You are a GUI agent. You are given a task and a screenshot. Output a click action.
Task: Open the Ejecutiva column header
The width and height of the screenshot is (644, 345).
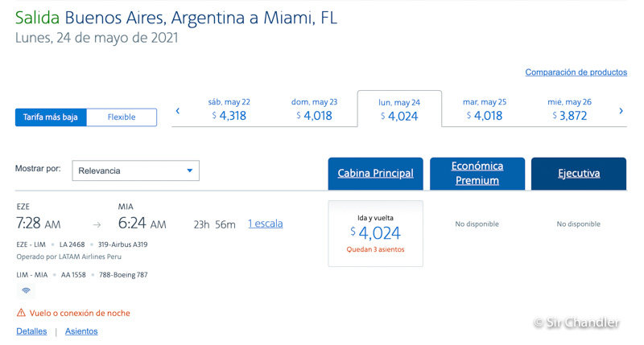(x=578, y=174)
